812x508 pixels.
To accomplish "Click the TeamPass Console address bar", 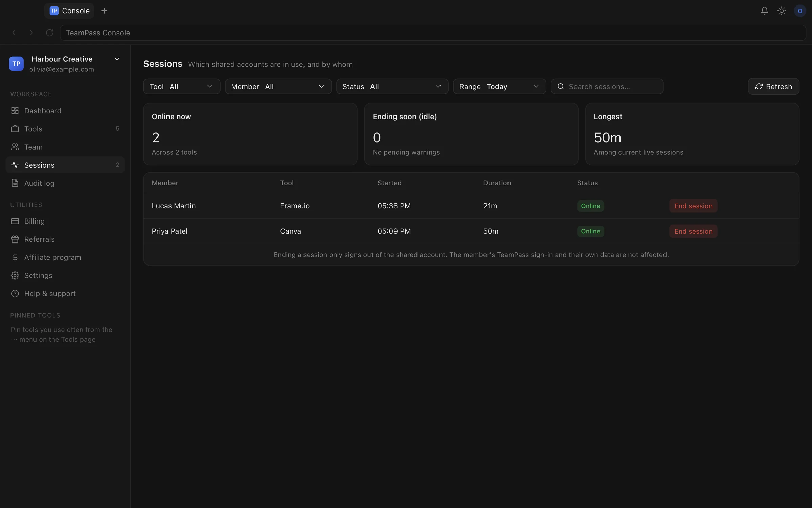I will [x=433, y=33].
